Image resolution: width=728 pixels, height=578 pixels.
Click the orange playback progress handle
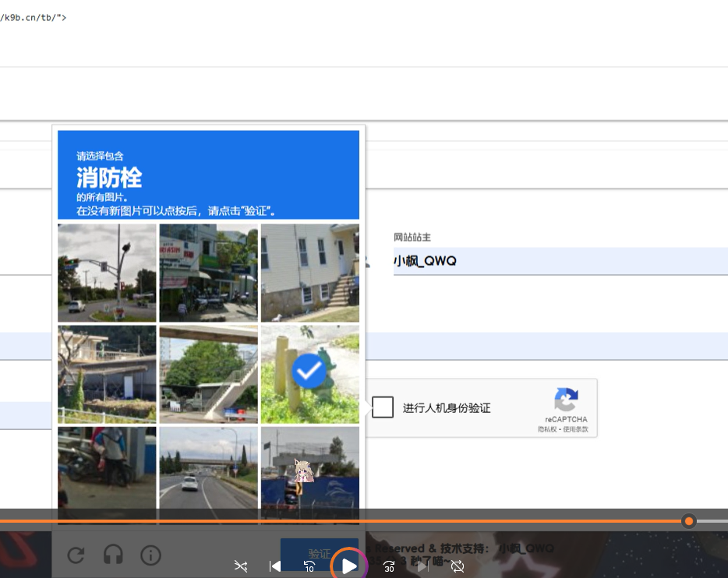[688, 520]
